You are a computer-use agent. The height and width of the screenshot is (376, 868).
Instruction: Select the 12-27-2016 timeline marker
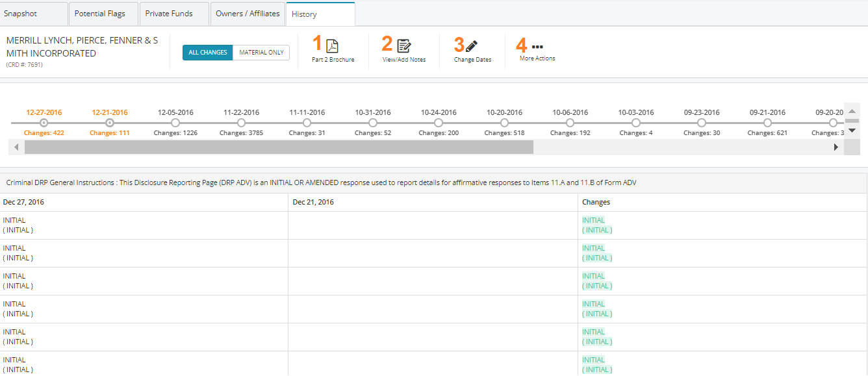[x=44, y=123]
